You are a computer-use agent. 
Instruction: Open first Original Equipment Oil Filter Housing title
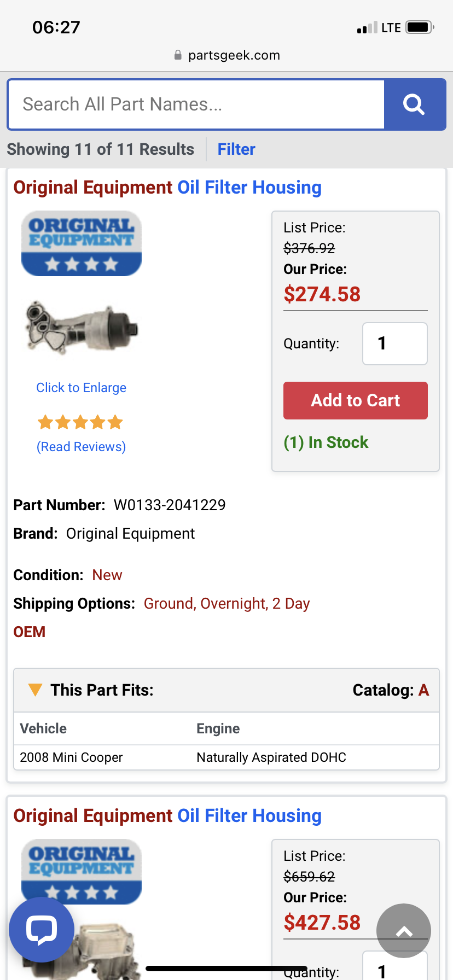(167, 188)
